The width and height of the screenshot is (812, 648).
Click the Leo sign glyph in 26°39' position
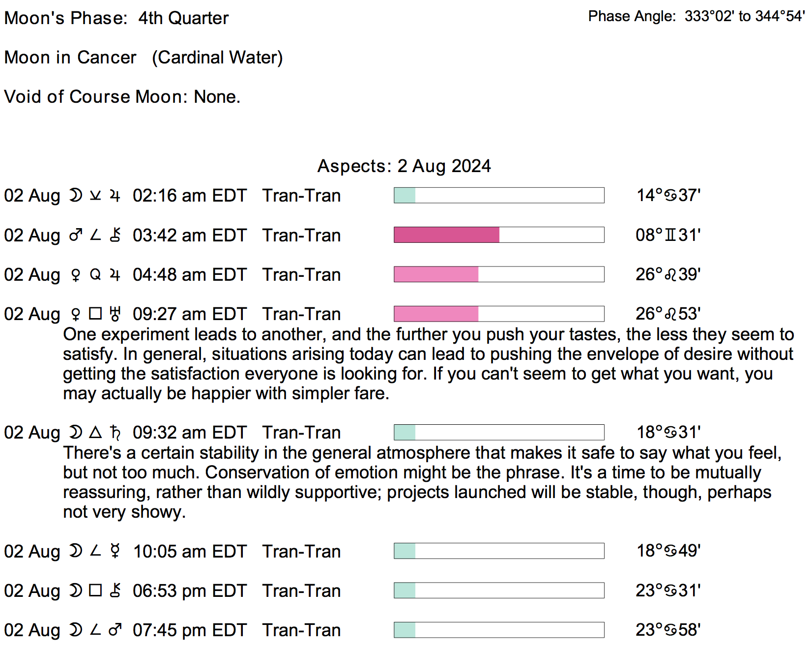670,275
